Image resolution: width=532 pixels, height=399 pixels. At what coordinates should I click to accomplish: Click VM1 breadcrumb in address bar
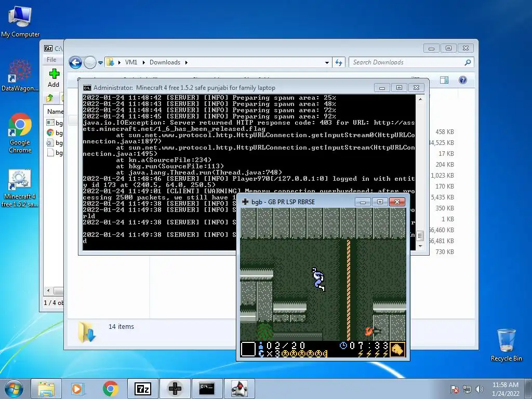[131, 62]
